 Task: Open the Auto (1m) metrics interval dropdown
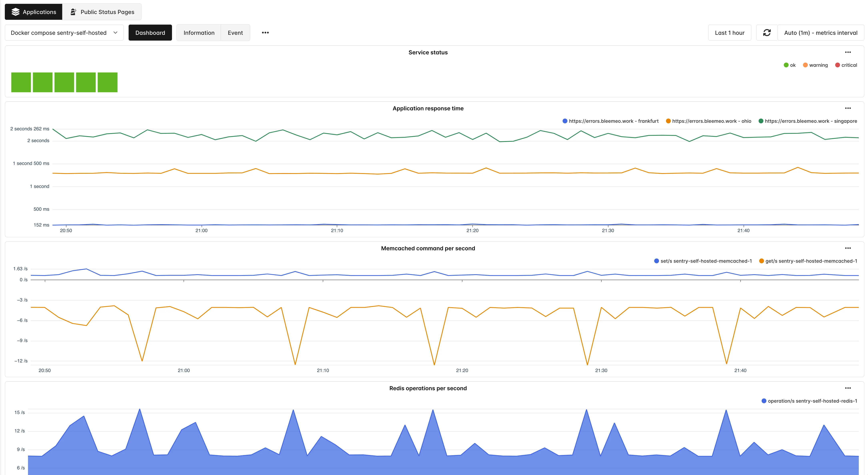[820, 32]
